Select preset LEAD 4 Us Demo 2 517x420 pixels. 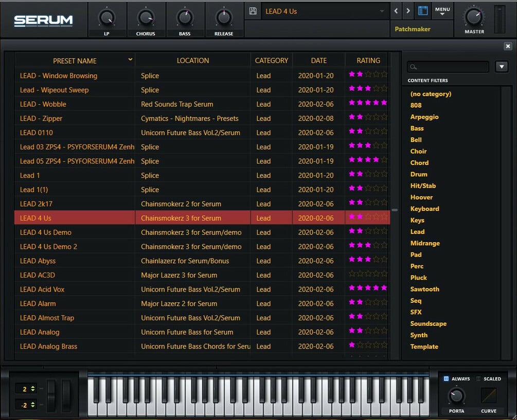(48, 247)
